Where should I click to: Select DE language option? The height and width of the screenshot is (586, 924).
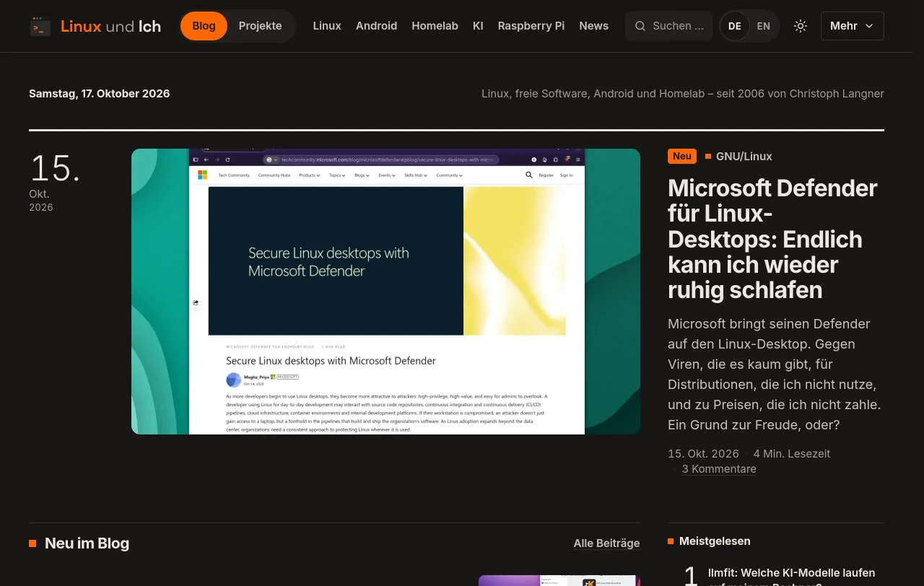pyautogui.click(x=735, y=26)
